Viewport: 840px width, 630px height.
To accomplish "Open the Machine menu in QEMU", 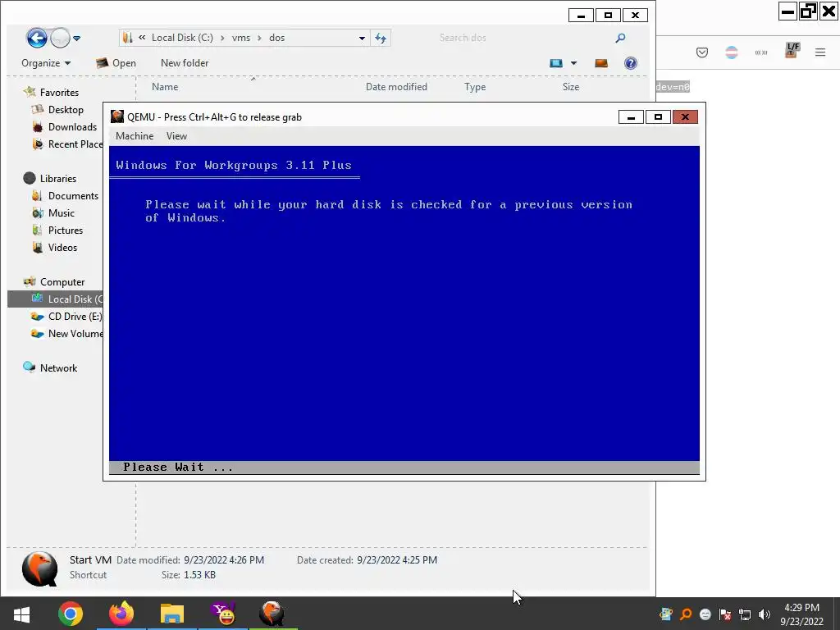I will tap(135, 136).
